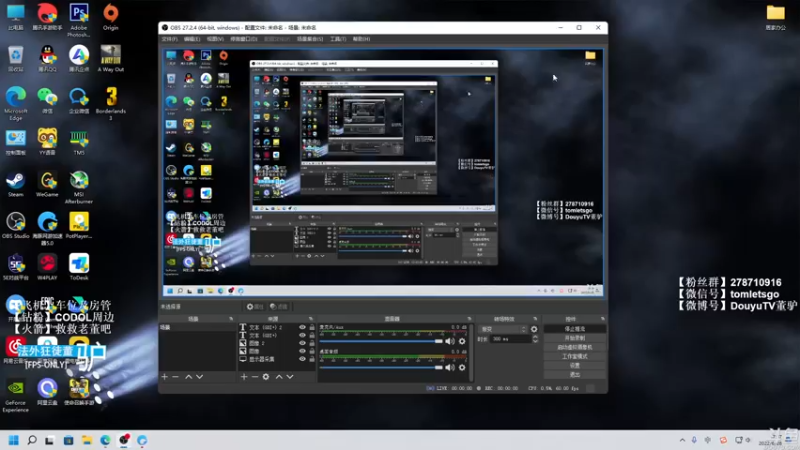Open source 滤镜 filters button
The image size is (800, 450).
pos(279,307)
